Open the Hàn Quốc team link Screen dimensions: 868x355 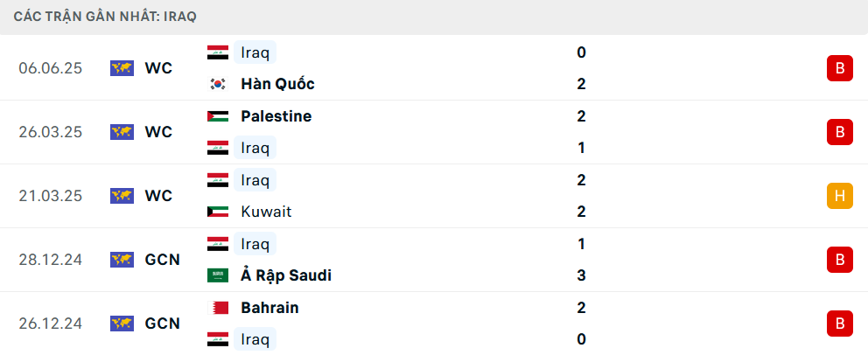click(278, 84)
